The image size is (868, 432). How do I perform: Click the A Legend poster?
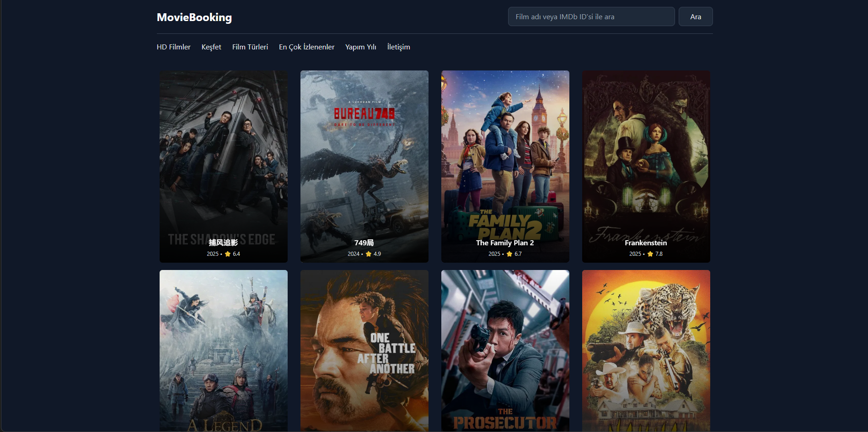[x=223, y=350]
